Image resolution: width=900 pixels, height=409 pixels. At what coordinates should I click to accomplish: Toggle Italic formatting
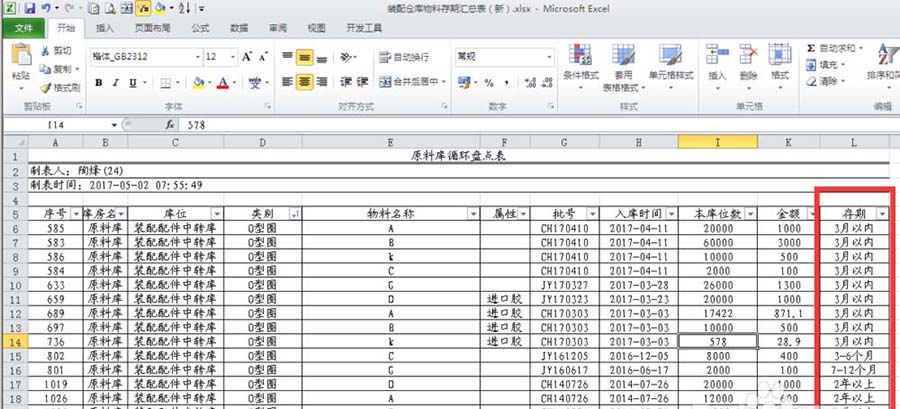click(x=118, y=83)
